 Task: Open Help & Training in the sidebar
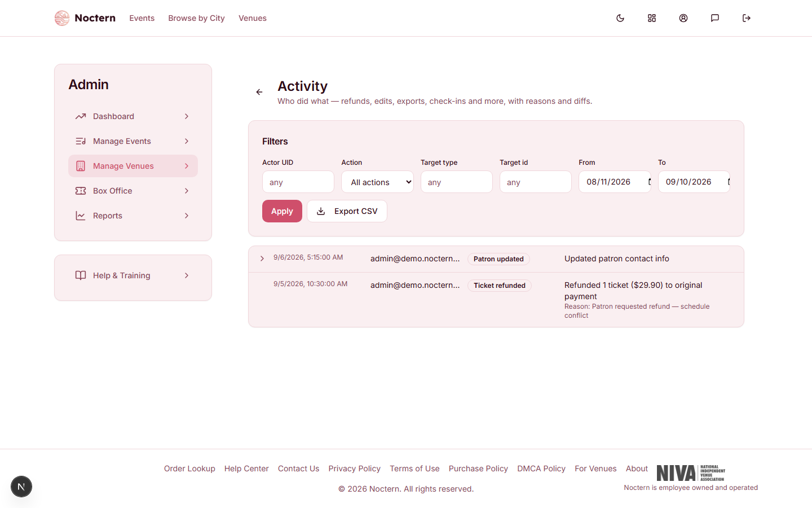[x=133, y=275]
